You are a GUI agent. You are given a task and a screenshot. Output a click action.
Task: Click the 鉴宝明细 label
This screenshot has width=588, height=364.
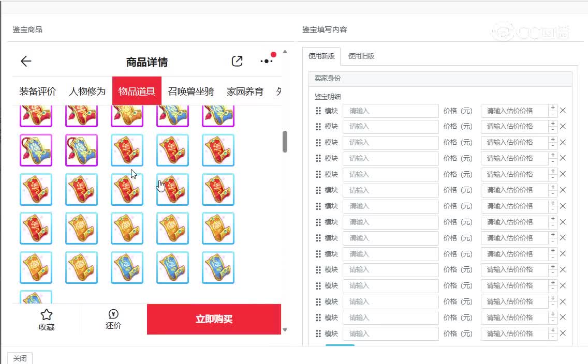pos(327,97)
